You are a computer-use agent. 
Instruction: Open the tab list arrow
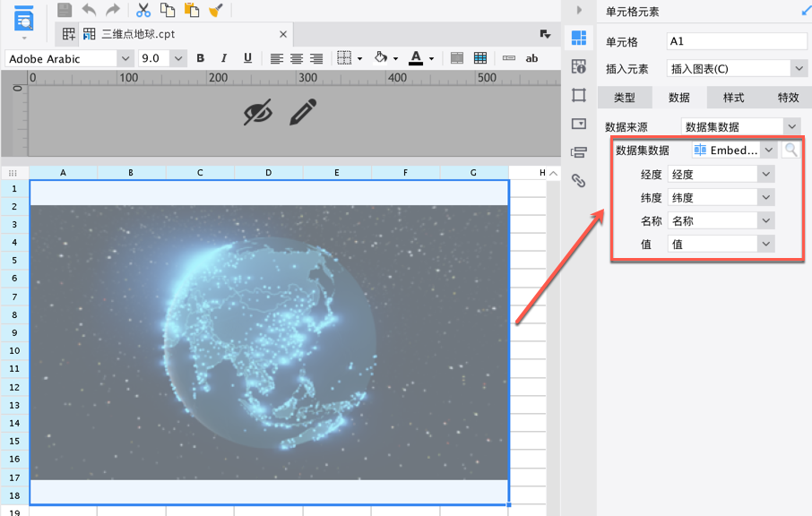(x=545, y=34)
